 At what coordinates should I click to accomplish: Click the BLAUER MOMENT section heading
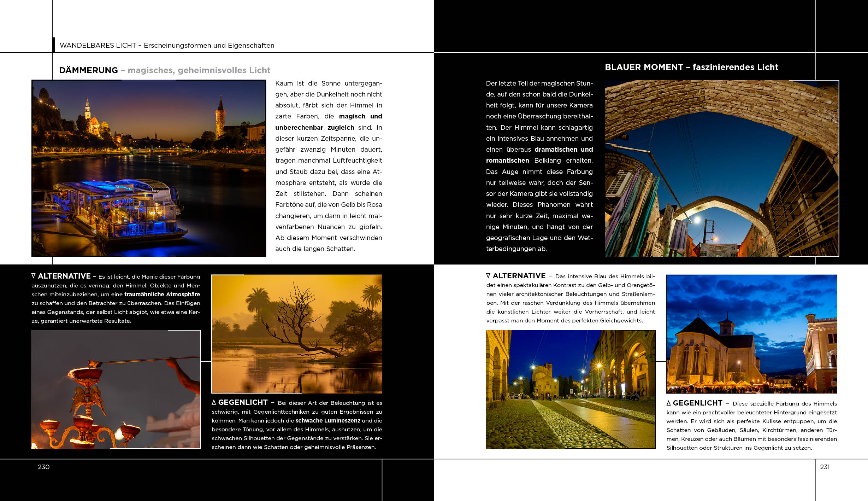pos(644,67)
